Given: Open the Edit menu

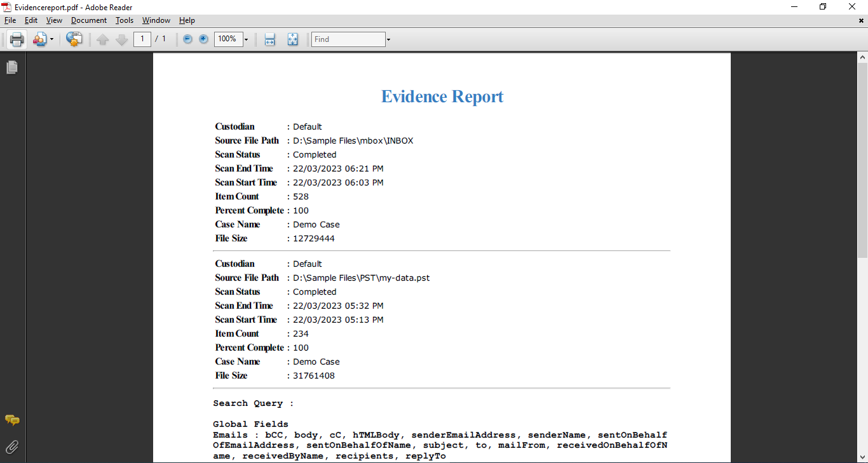Looking at the screenshot, I should pos(31,20).
